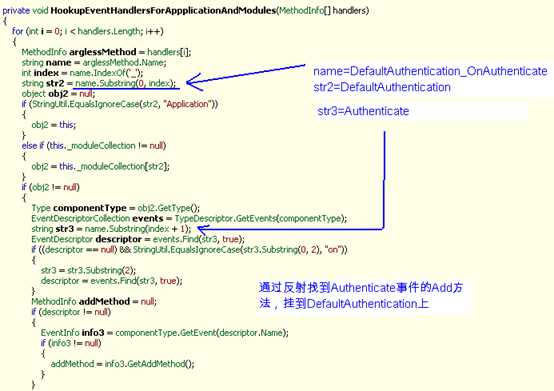
Task: Open EventDescriptor type link in descriptor declaration
Action: point(62,239)
